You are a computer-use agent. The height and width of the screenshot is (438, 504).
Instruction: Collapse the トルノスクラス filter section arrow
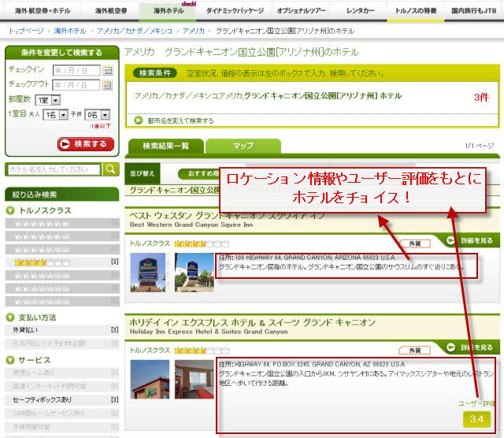pos(10,210)
